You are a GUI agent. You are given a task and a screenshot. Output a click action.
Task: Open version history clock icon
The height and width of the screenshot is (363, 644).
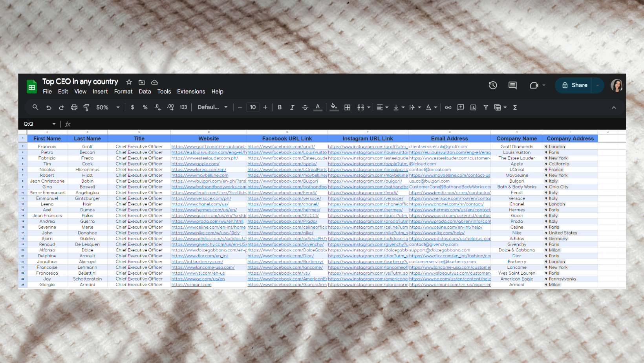[493, 85]
